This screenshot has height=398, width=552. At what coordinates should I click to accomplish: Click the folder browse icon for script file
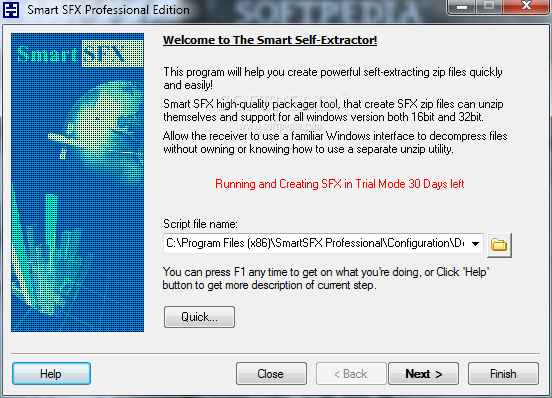pyautogui.click(x=499, y=245)
